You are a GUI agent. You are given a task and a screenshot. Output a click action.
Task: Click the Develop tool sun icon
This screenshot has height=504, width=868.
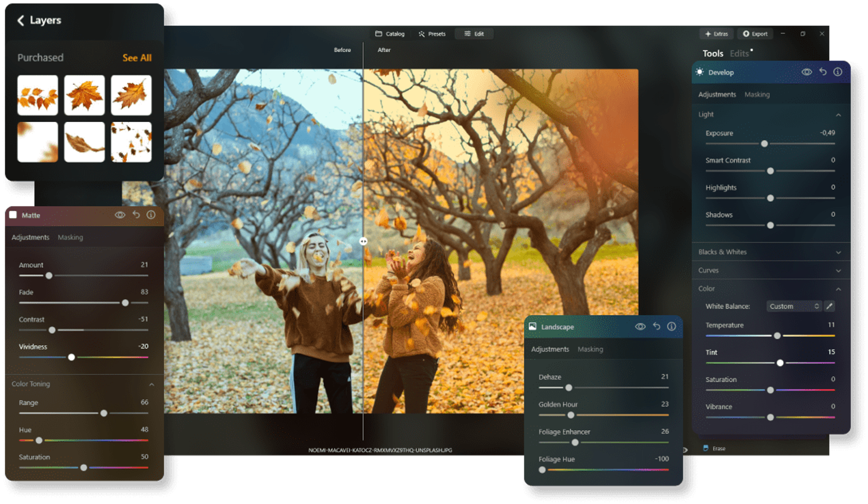click(x=700, y=72)
